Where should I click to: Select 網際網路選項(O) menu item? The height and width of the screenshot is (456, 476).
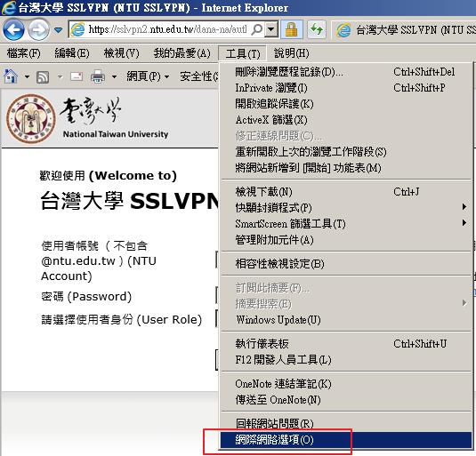coord(346,440)
